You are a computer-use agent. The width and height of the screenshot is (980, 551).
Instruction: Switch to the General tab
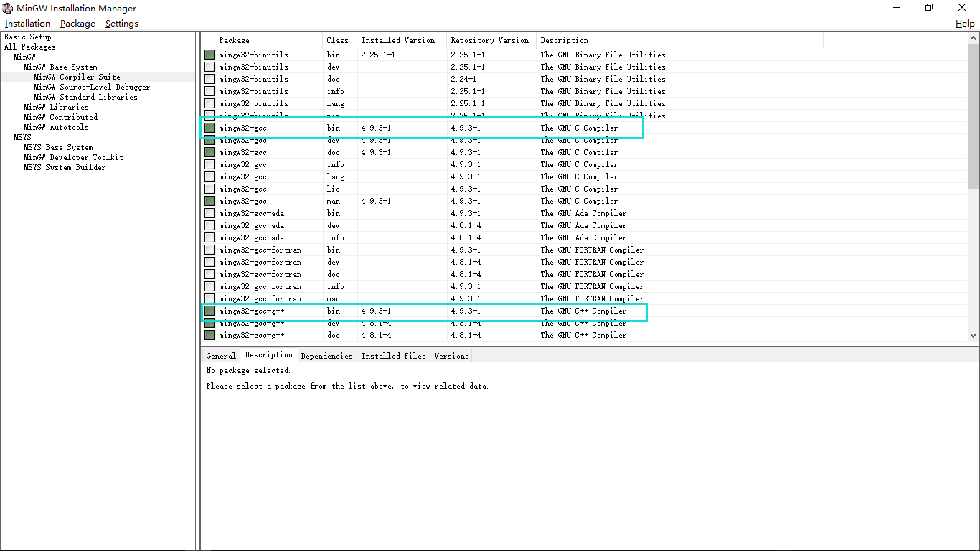(221, 356)
